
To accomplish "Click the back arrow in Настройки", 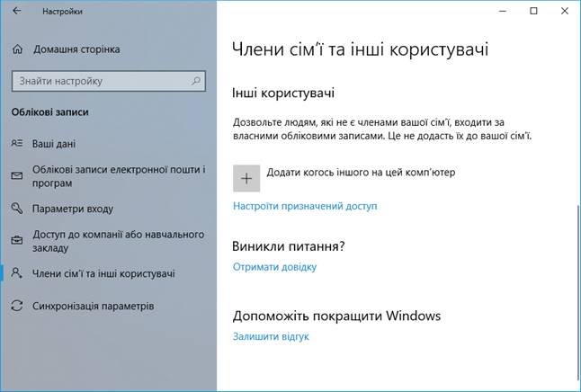I will click(x=17, y=11).
